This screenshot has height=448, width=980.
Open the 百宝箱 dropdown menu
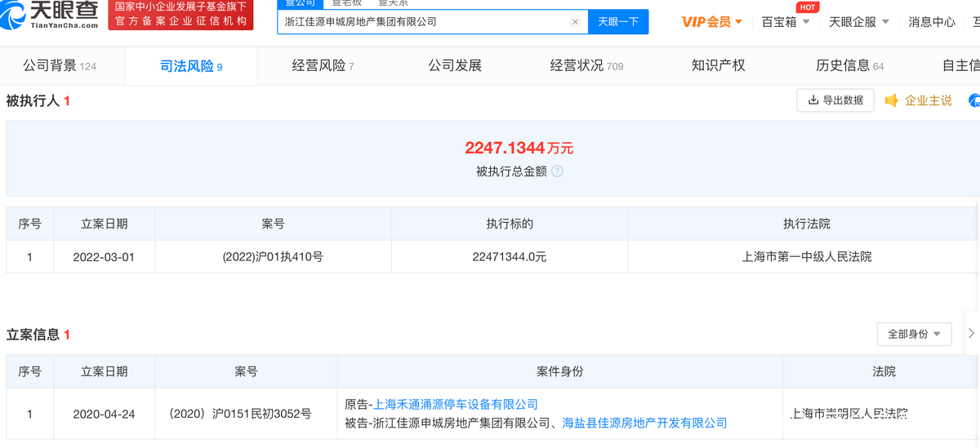786,22
